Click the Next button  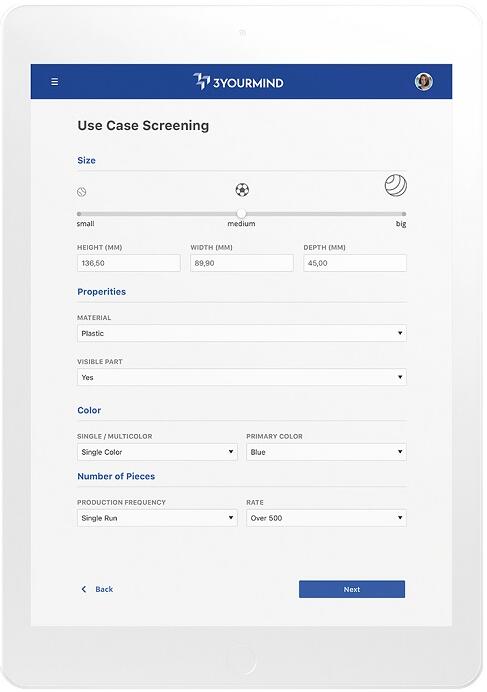(x=352, y=589)
